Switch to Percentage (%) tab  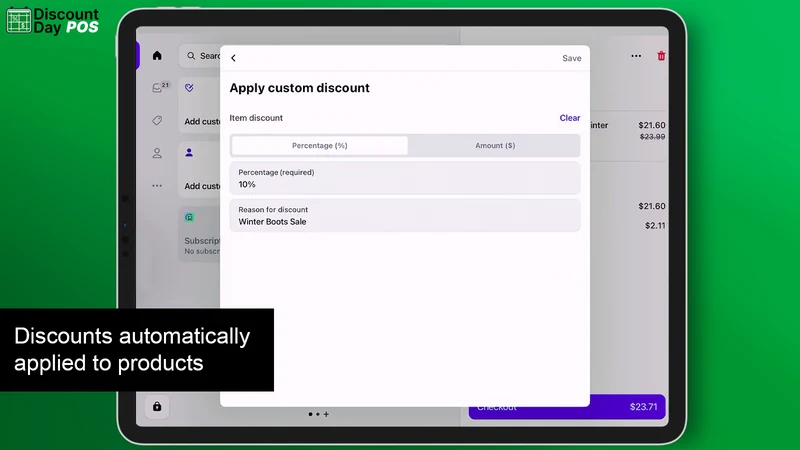(x=319, y=145)
